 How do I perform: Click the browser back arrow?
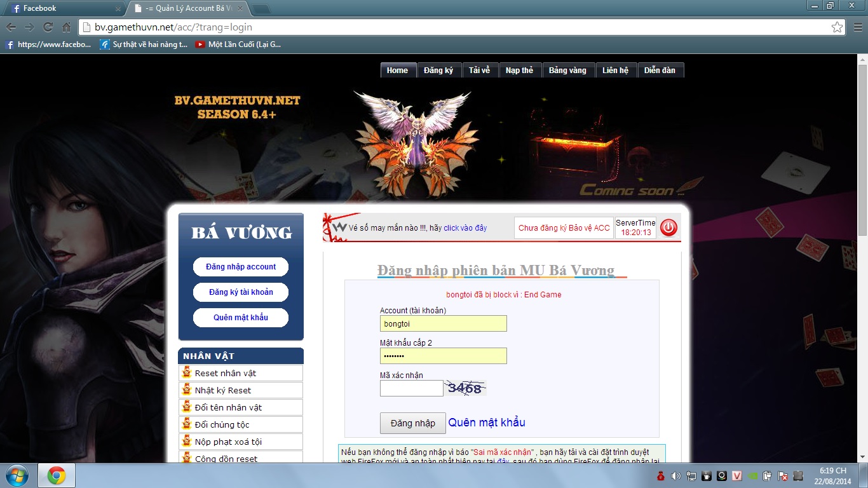click(x=11, y=27)
